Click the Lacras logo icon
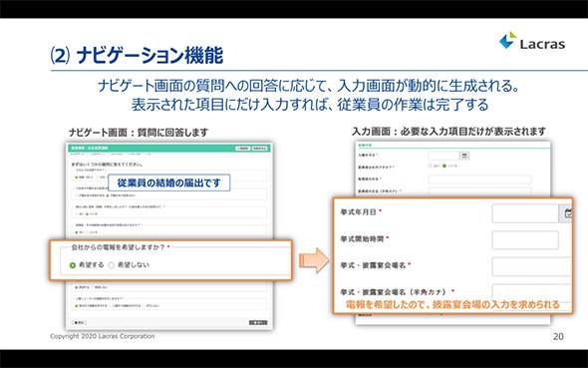The height and width of the screenshot is (368, 588). 507,40
